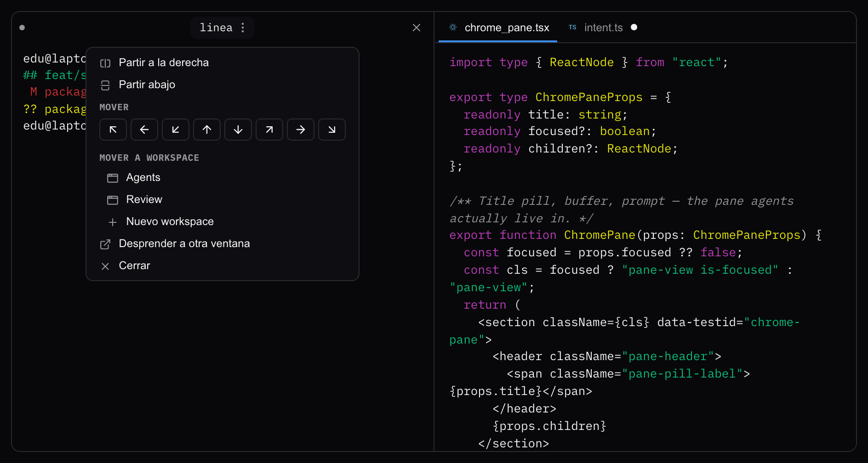Move pane to bottom-left with the diagonal arrow

(176, 130)
